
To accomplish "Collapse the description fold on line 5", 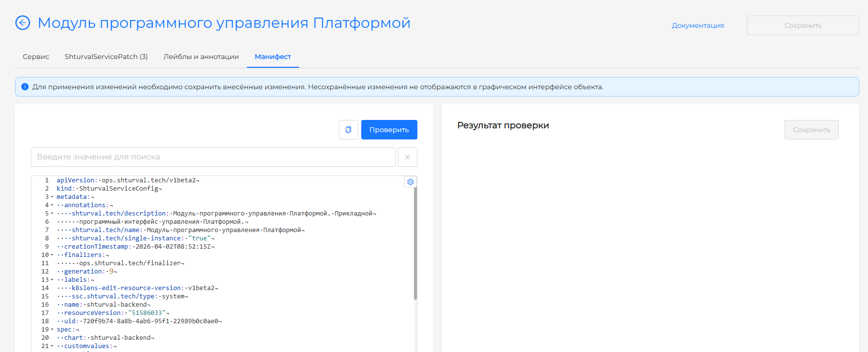I will click(x=52, y=214).
